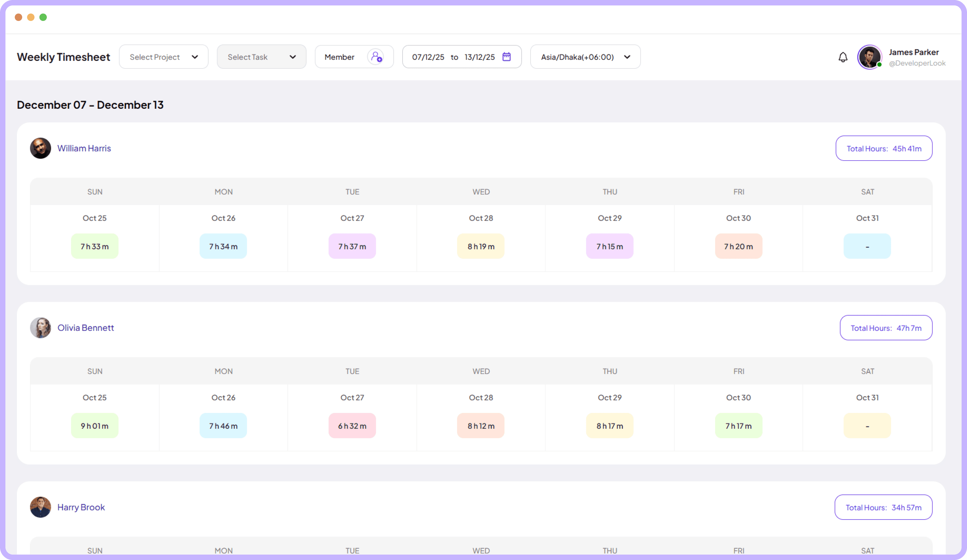Open Harry Brook's profile link

click(81, 507)
